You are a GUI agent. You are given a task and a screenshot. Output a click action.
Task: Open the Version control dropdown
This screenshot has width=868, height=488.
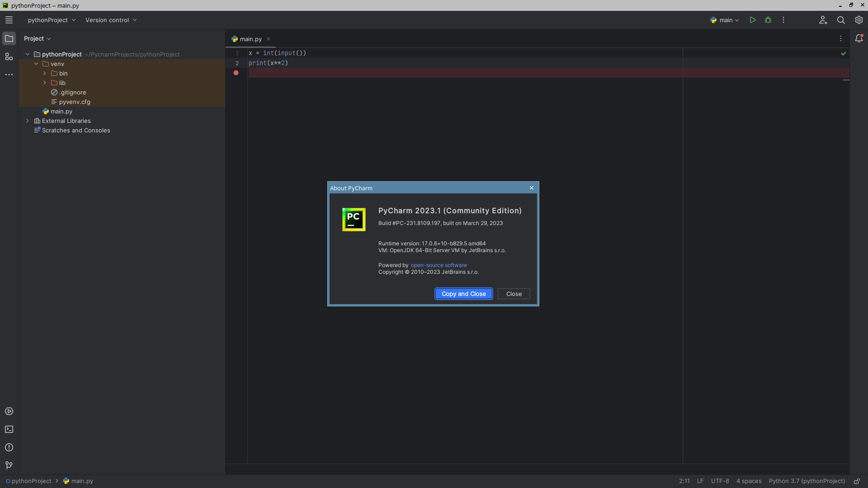111,20
